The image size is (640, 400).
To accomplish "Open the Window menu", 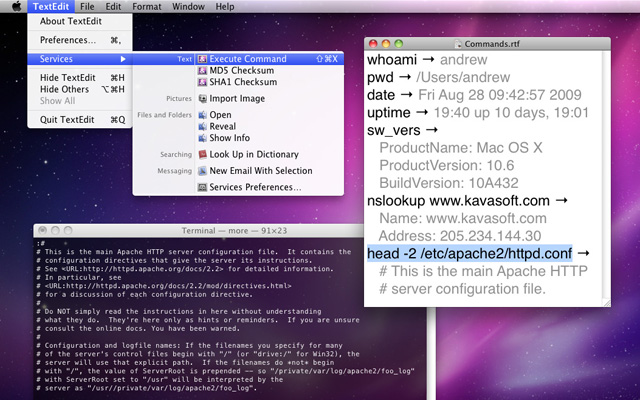I will [187, 7].
